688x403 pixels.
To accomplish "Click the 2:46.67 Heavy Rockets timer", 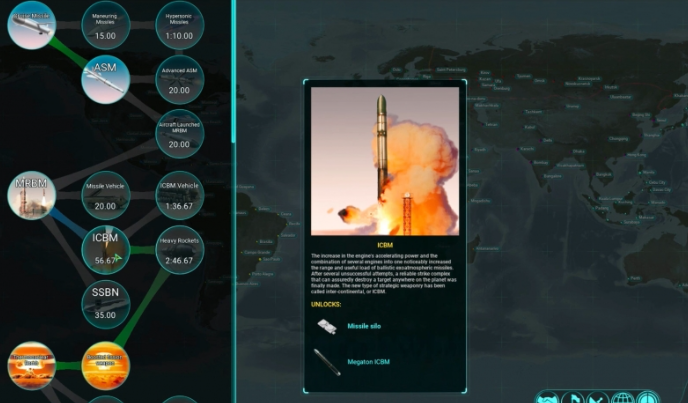I will point(179,260).
